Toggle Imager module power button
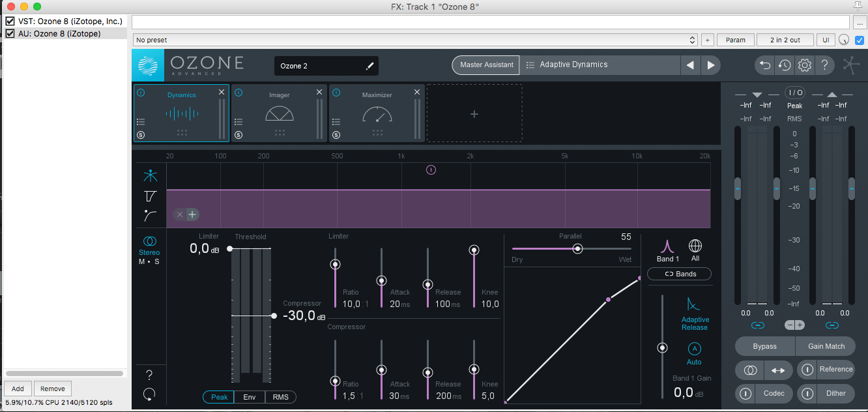 [239, 93]
